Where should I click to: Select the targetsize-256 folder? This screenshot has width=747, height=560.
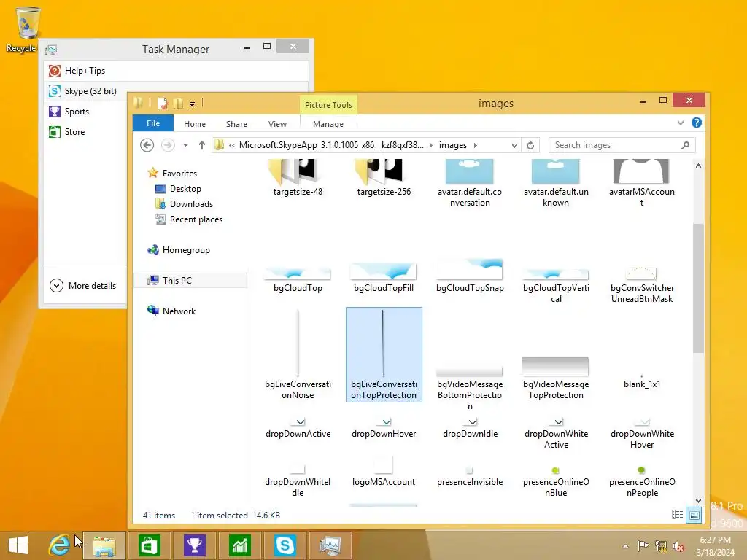[384, 177]
